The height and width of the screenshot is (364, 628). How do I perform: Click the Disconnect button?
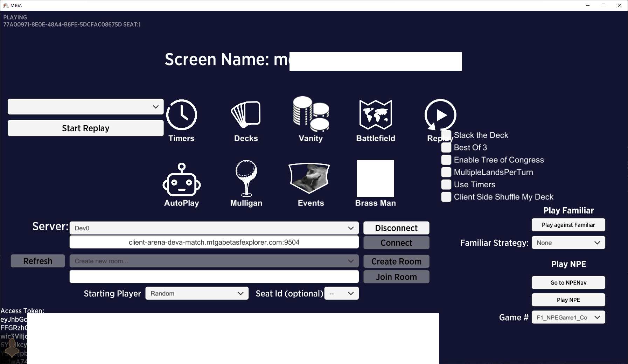396,228
